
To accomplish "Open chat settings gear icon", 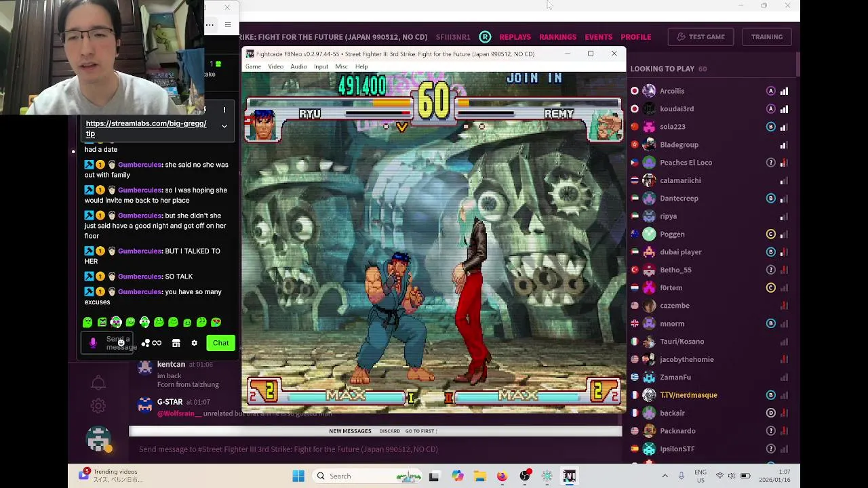I will (194, 343).
